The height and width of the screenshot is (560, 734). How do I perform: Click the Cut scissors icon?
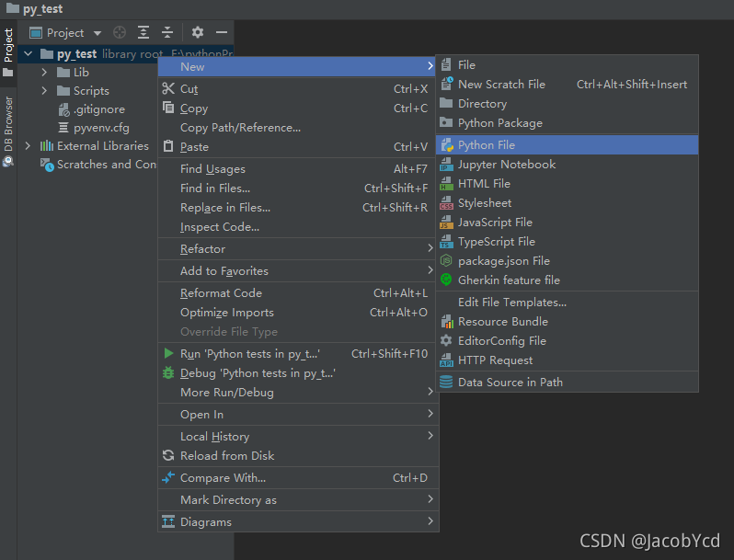point(168,88)
